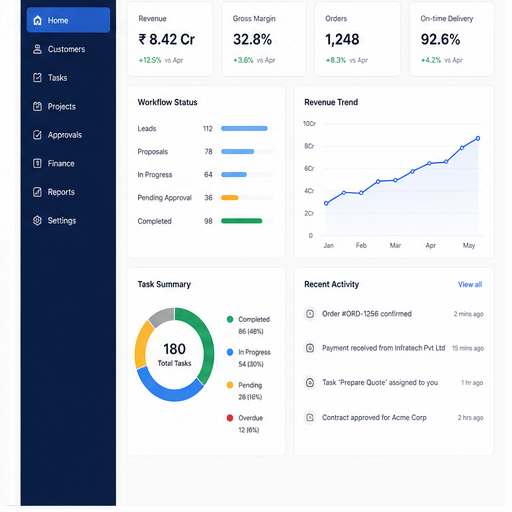Screen dimensions: 512x512
Task: Click the 180 Total Tasks donut center
Action: [174, 355]
